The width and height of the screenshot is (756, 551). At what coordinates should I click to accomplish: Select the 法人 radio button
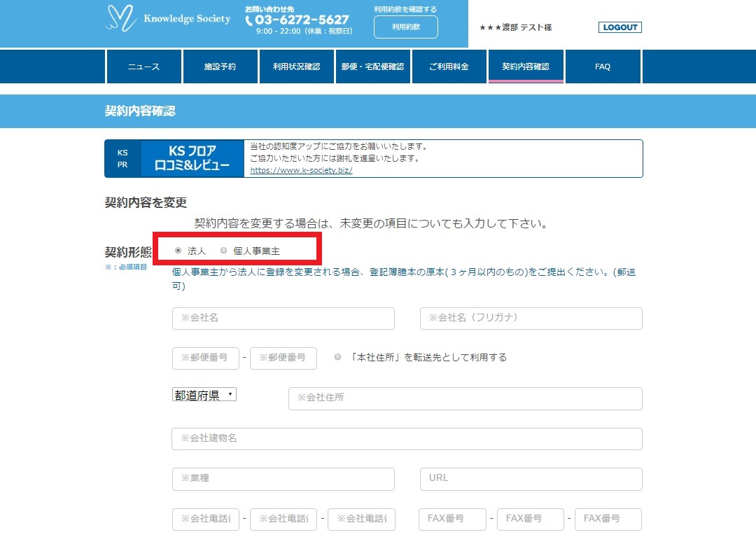178,251
